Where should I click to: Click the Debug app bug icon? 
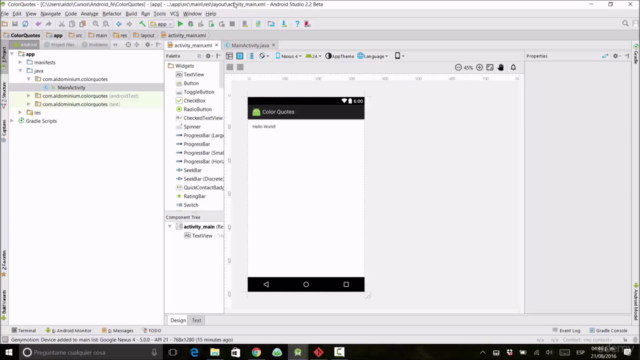pyautogui.click(x=191, y=24)
